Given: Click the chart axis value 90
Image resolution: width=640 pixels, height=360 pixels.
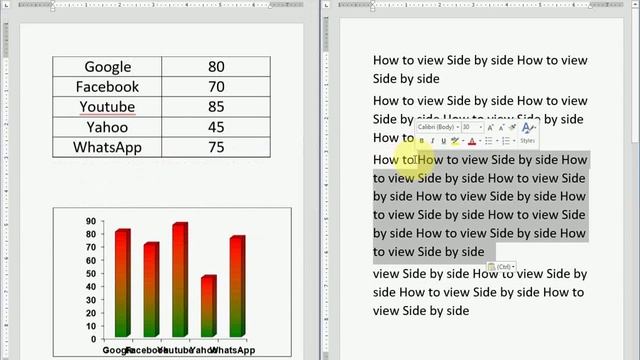Looking at the screenshot, I should (91, 221).
